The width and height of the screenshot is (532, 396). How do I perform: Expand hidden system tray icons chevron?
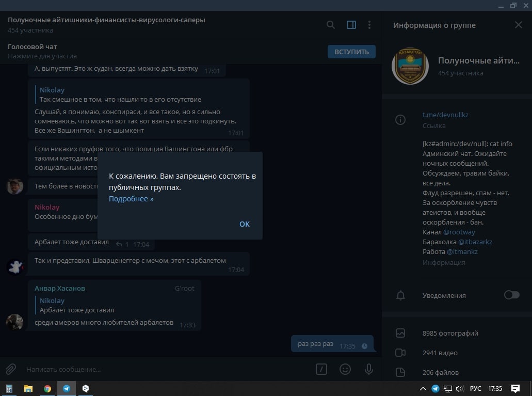tap(423, 389)
